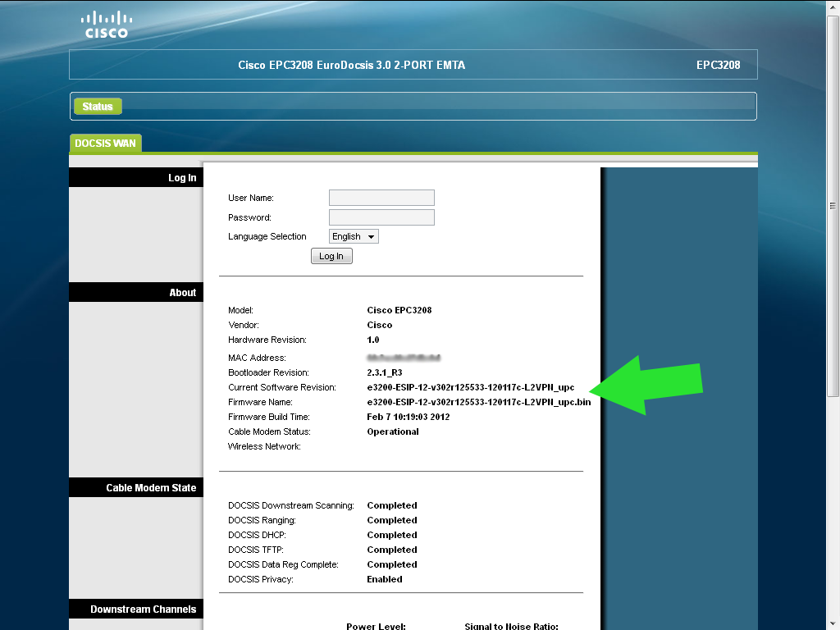The width and height of the screenshot is (840, 630).
Task: Open the Language Selection dropdown
Action: tap(354, 236)
